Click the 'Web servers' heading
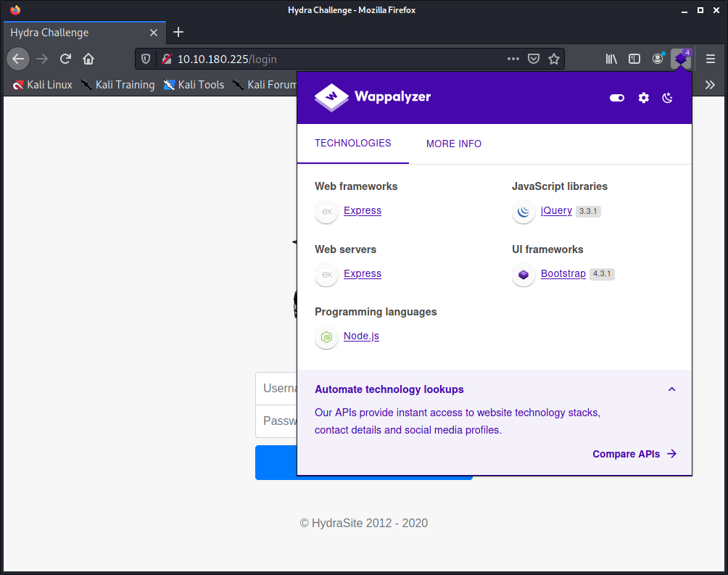 [345, 249]
